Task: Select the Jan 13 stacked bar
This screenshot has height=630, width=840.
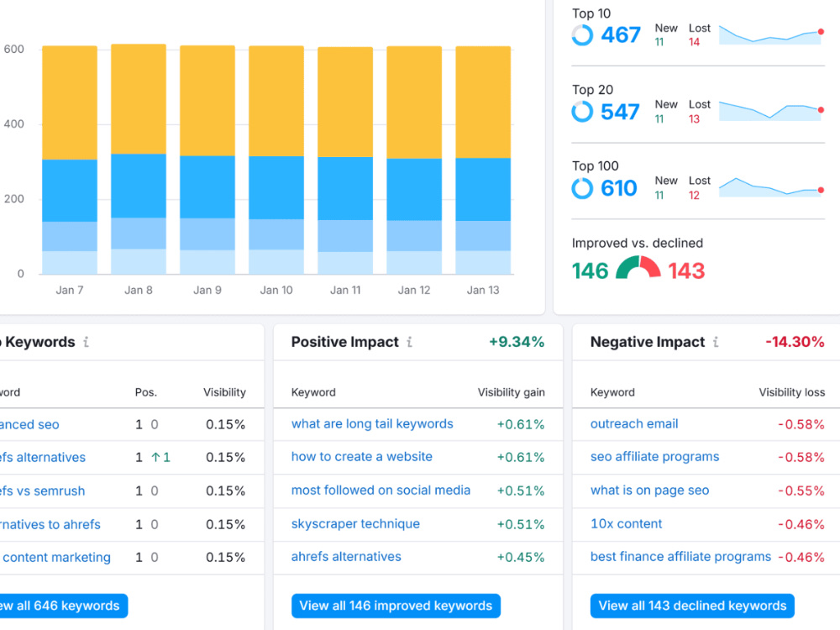Action: pos(483,160)
